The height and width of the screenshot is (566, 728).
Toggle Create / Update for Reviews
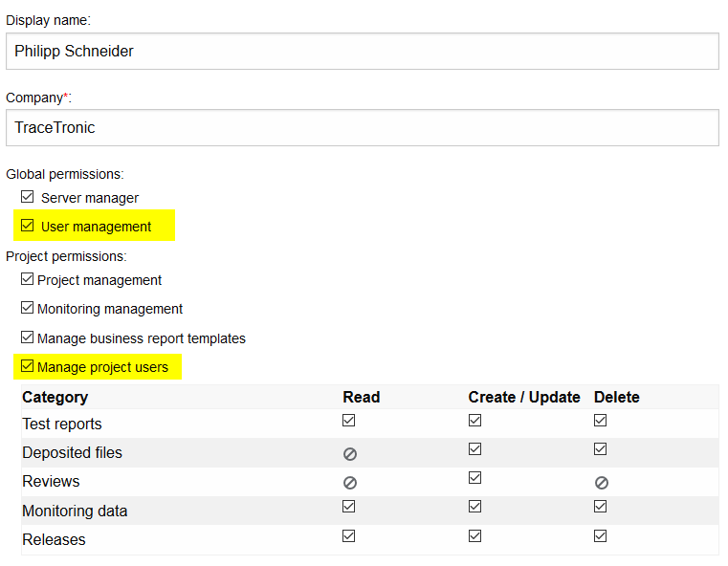tap(474, 478)
